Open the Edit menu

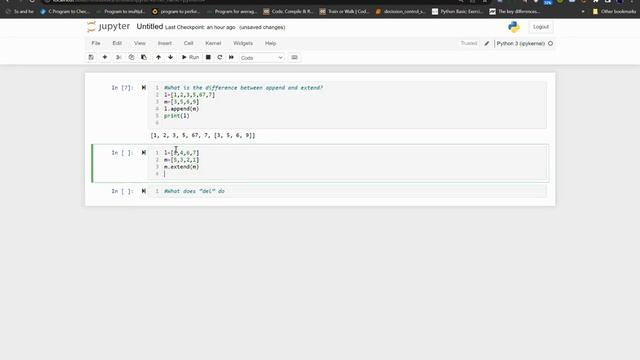pyautogui.click(x=117, y=43)
